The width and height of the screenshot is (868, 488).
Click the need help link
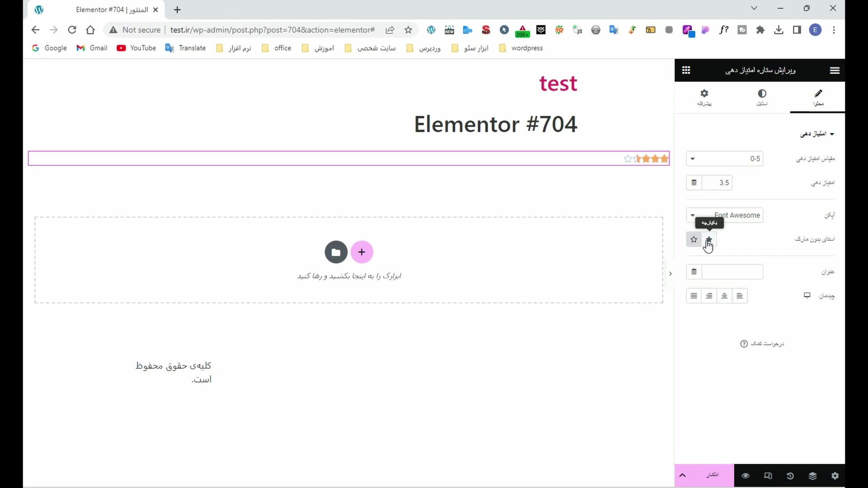(762, 344)
